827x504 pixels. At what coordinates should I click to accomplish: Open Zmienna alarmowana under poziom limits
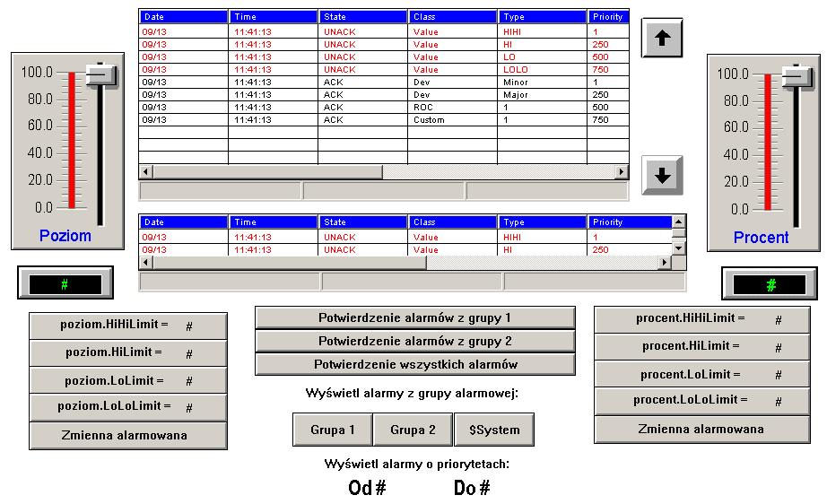(128, 436)
